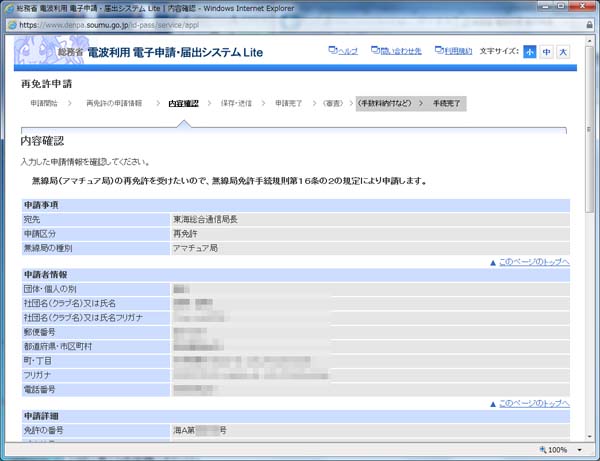Set text size to 小

pos(530,52)
